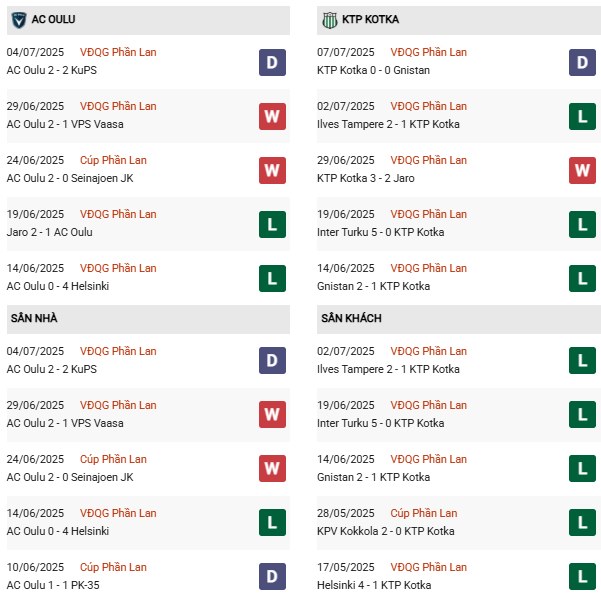Click the draw badge for KTP Kotka vs Gnistan
This screenshot has width=601, height=602.
[x=582, y=63]
